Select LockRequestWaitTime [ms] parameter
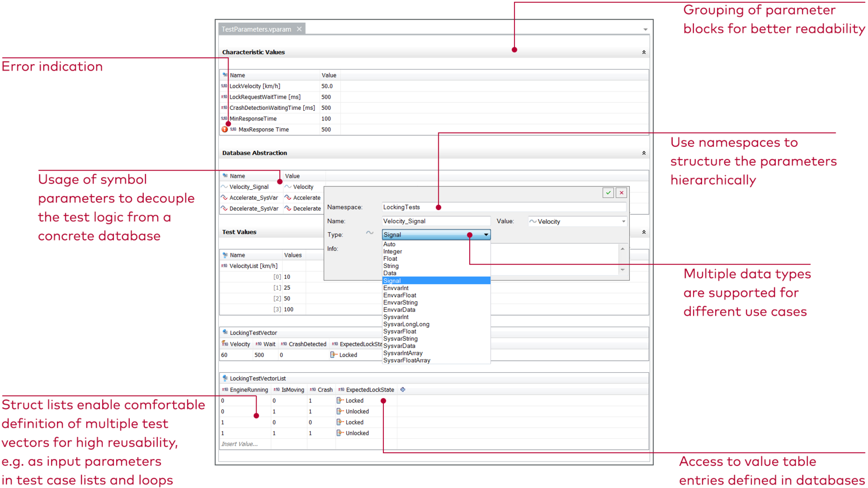The width and height of the screenshot is (868, 488). 265,97
